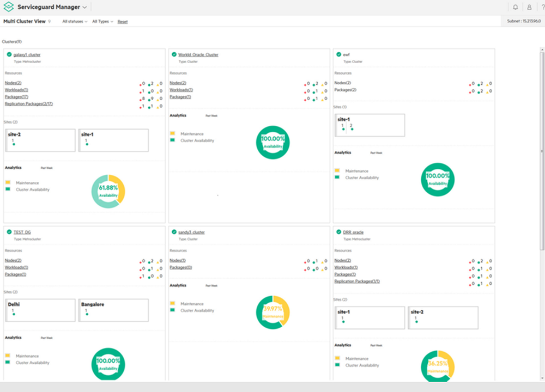The height and width of the screenshot is (392, 545).
Task: Click the yellow Maintenance color swatch in ewf analytics
Action: click(338, 170)
